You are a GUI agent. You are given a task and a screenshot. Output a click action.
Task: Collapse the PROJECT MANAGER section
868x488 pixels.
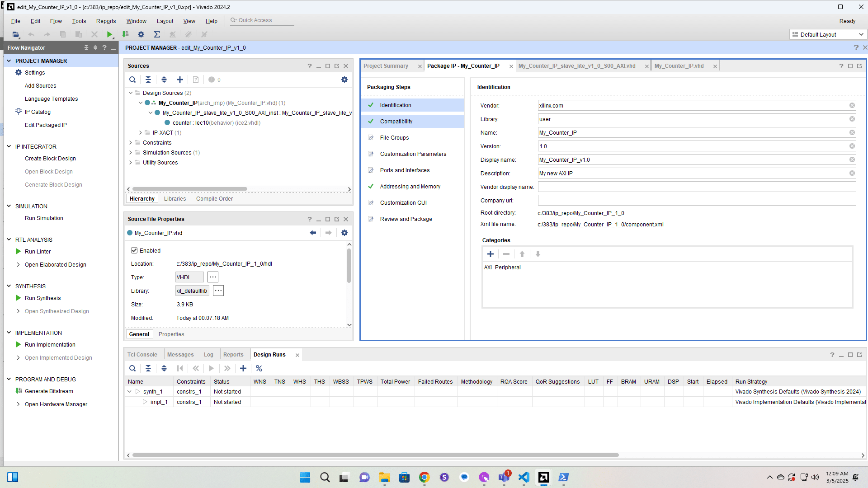(x=9, y=61)
